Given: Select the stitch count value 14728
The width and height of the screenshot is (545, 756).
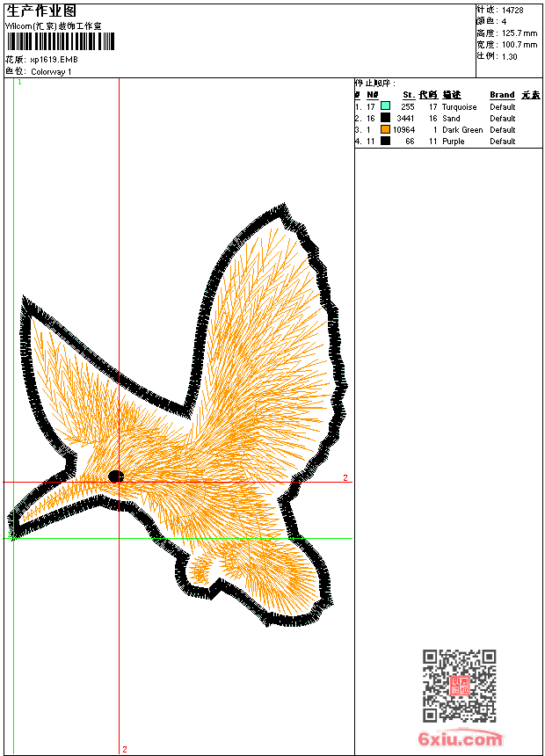Looking at the screenshot, I should pyautogui.click(x=512, y=11).
